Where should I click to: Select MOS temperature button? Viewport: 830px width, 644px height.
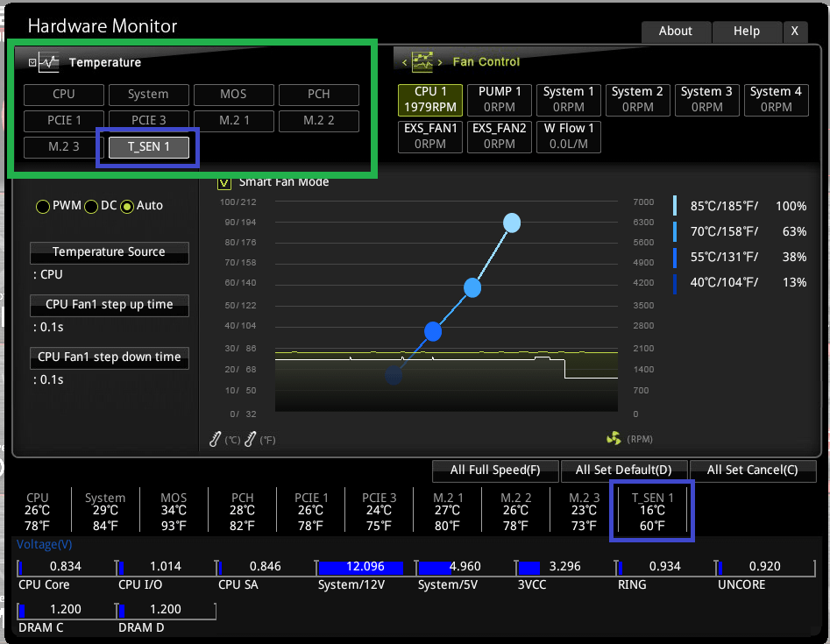[233, 95]
